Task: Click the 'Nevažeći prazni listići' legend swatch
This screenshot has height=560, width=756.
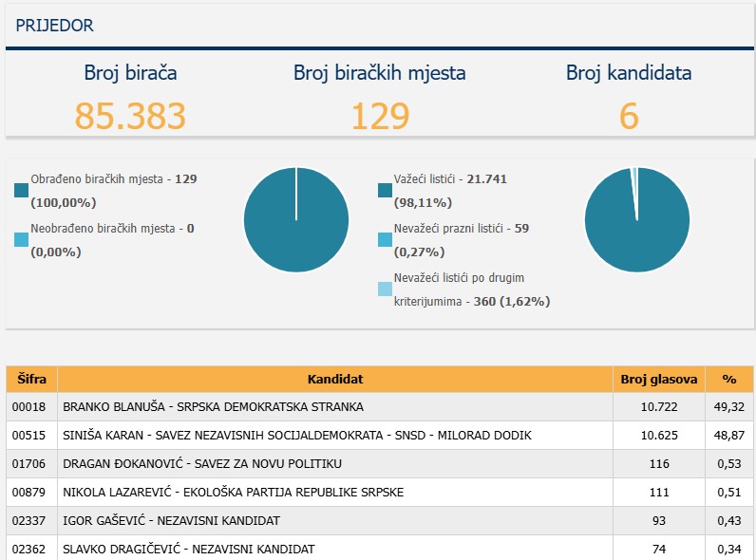Action: [385, 240]
